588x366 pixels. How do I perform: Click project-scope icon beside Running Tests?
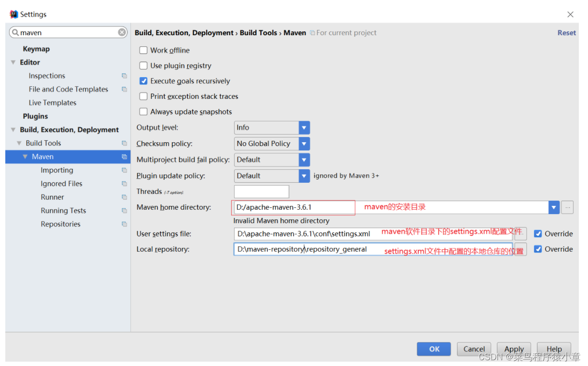tap(124, 211)
